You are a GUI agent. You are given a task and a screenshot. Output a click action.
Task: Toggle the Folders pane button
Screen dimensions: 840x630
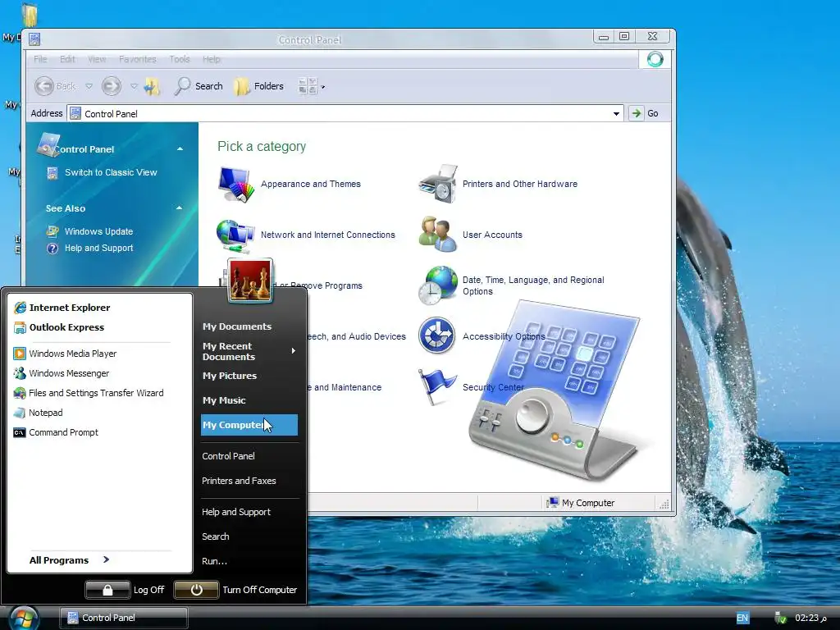(x=259, y=86)
